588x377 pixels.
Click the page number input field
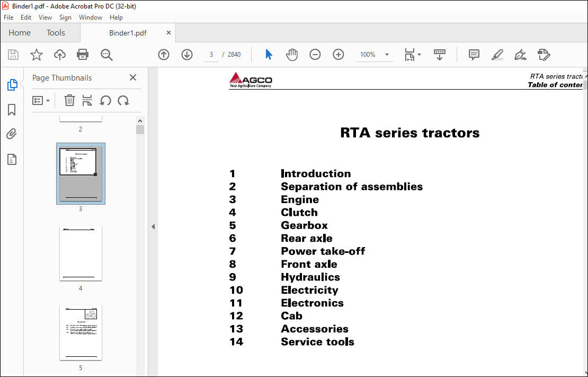click(x=211, y=55)
